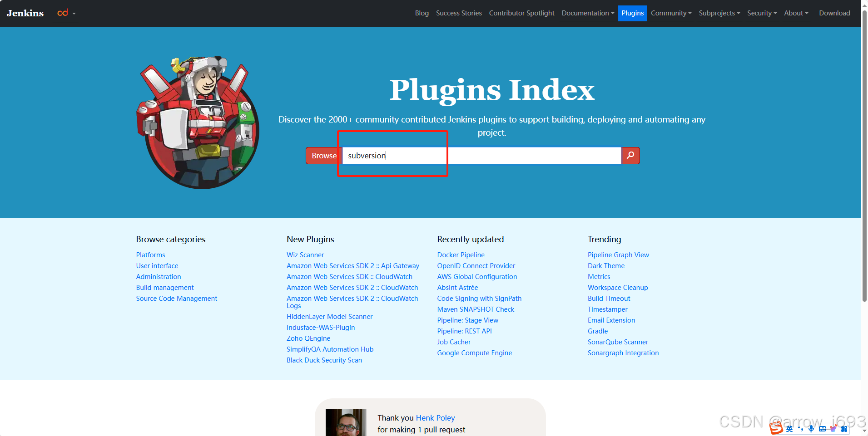Open the AbsInt Astrée plugin

pyautogui.click(x=457, y=288)
